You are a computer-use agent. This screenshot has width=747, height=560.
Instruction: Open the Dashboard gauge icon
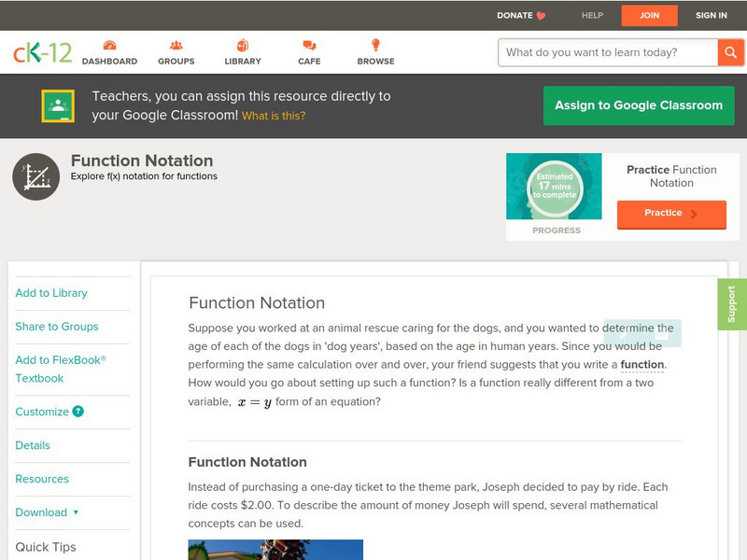pos(109,45)
